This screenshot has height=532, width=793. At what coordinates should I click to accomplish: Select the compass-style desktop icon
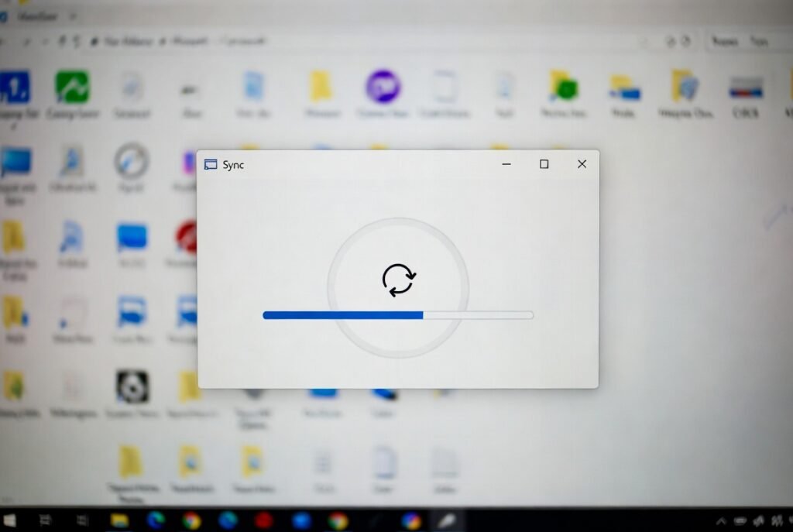pyautogui.click(x=131, y=161)
